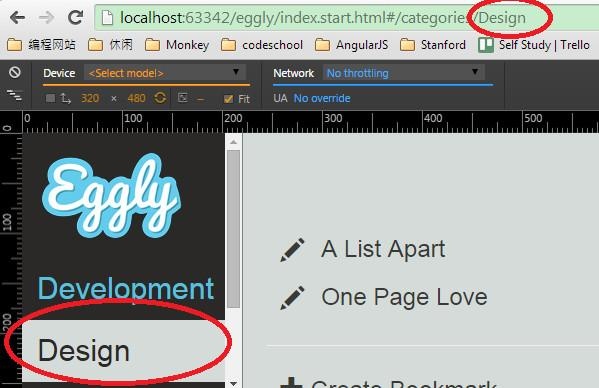Open the A List Apart bookmark
Screen dimensions: 599x388
[383, 249]
